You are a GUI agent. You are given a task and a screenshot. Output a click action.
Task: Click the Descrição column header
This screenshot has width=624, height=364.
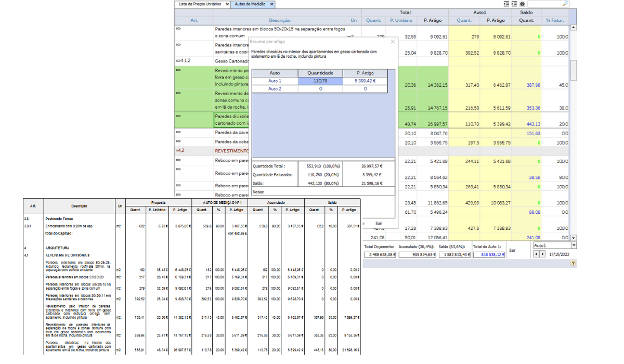pos(280,20)
